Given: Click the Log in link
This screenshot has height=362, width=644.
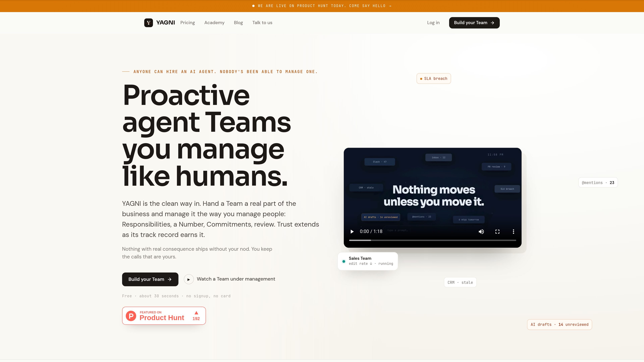Looking at the screenshot, I should pyautogui.click(x=433, y=23).
